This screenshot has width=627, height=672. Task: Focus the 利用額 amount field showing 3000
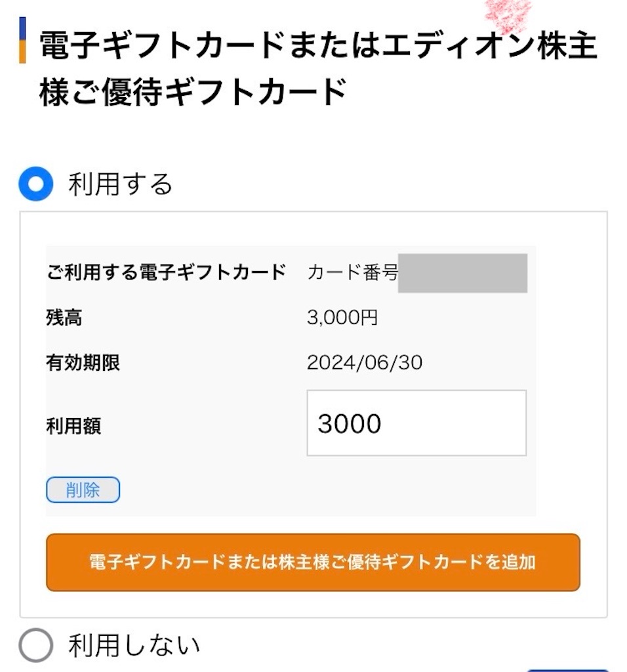(x=416, y=423)
